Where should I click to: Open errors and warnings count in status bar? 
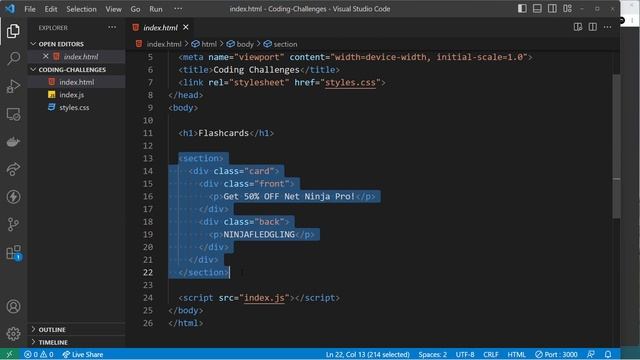(x=39, y=354)
